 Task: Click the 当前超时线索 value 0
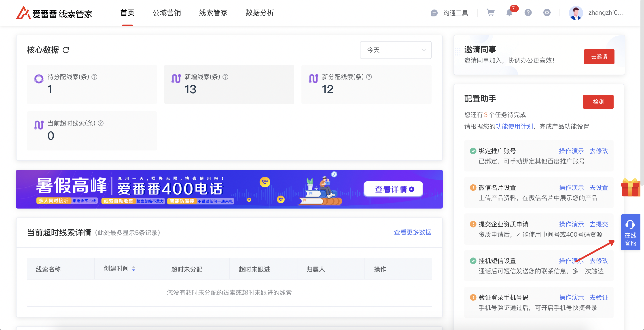[x=51, y=136]
